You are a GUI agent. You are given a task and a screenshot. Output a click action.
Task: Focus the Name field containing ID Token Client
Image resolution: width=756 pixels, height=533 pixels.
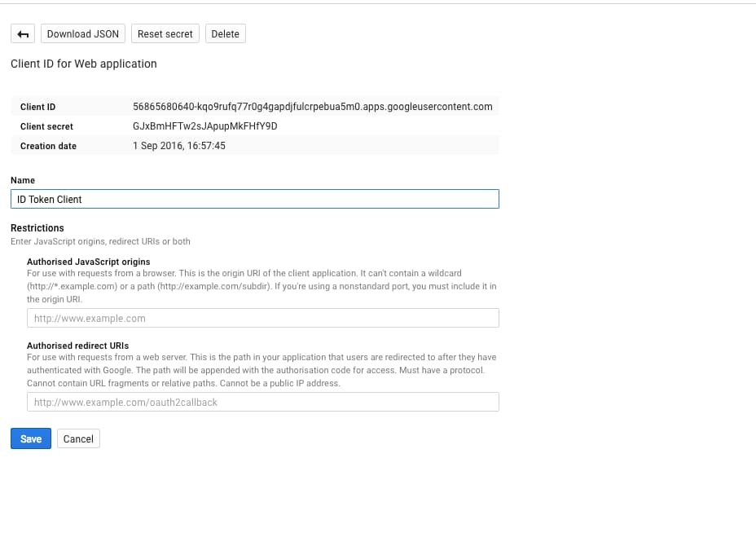click(x=254, y=199)
